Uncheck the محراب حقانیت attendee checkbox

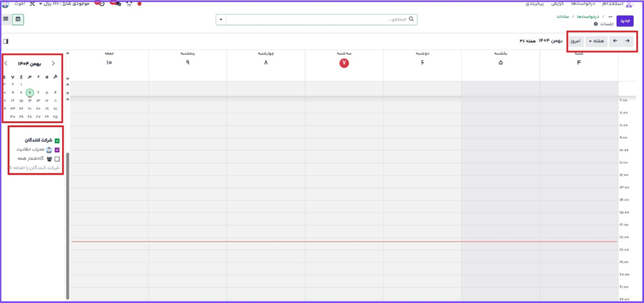pos(57,150)
